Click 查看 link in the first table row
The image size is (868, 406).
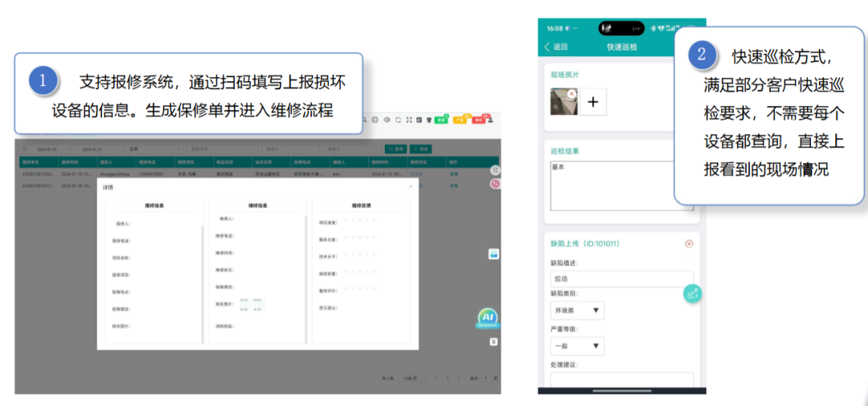click(452, 174)
